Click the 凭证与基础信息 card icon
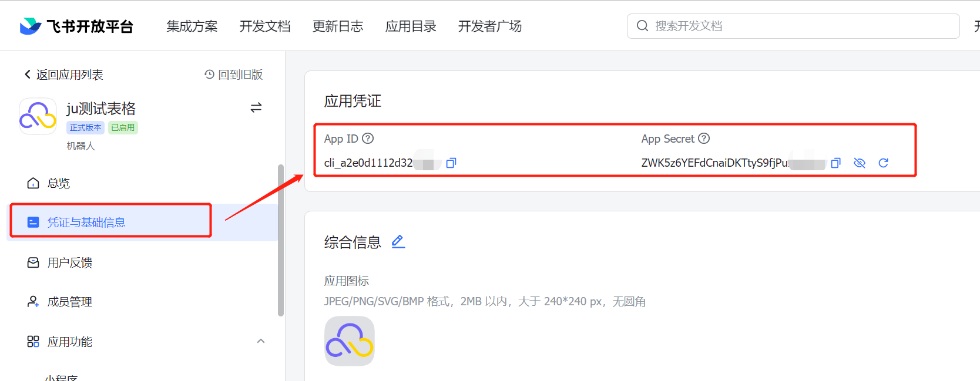This screenshot has height=381, width=980. pyautogui.click(x=33, y=222)
